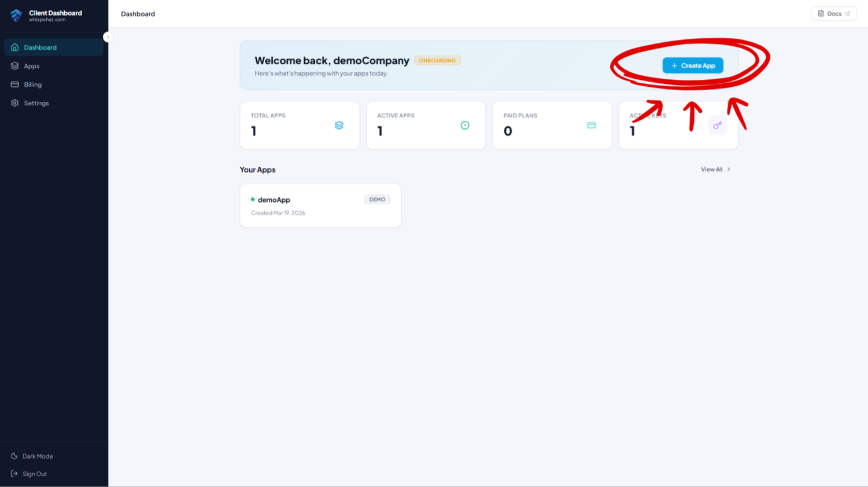Click the Active Keys key icon
Screen dimensions: 868x487
[x=717, y=125]
